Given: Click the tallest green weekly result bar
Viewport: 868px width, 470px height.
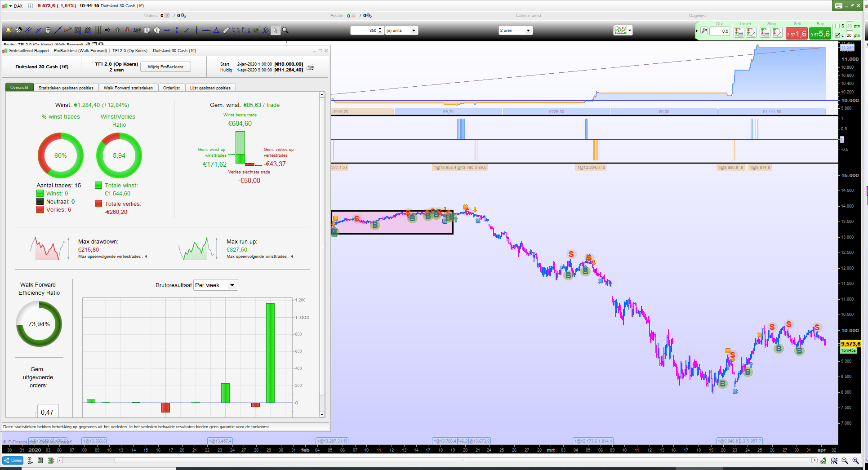Looking at the screenshot, I should (x=270, y=353).
